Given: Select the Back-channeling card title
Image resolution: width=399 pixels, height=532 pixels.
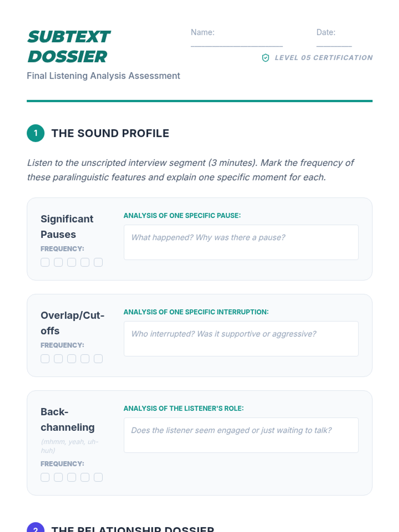Looking at the screenshot, I should [67, 420].
